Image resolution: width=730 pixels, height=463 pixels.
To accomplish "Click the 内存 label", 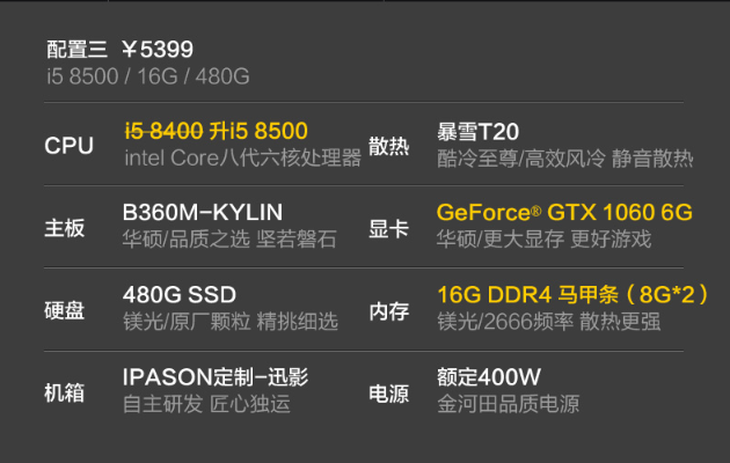I will (x=389, y=310).
